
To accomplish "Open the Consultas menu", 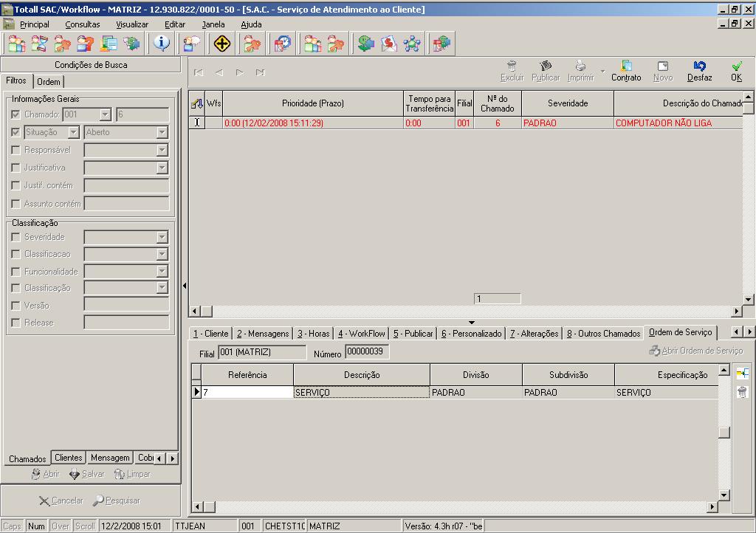I will point(83,24).
